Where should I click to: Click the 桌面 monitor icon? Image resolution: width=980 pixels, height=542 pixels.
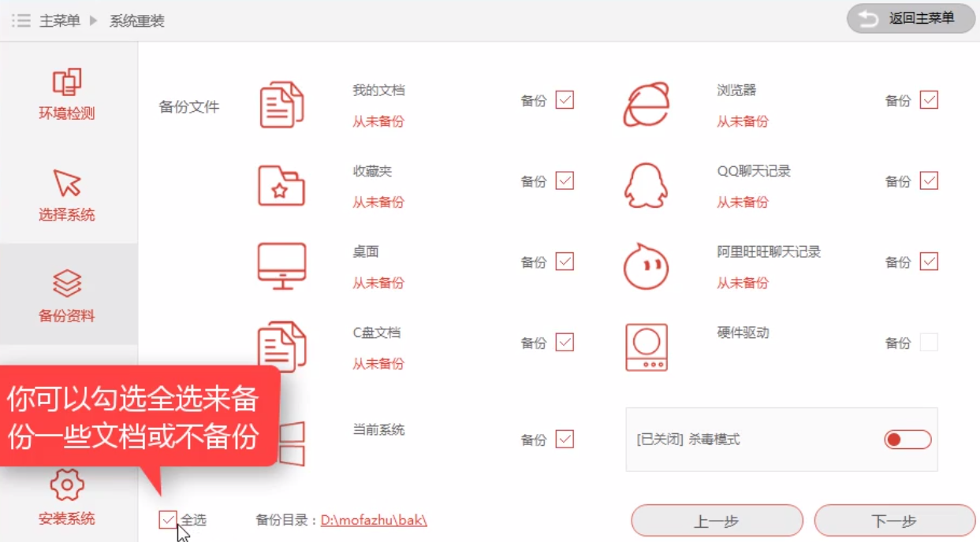click(281, 265)
